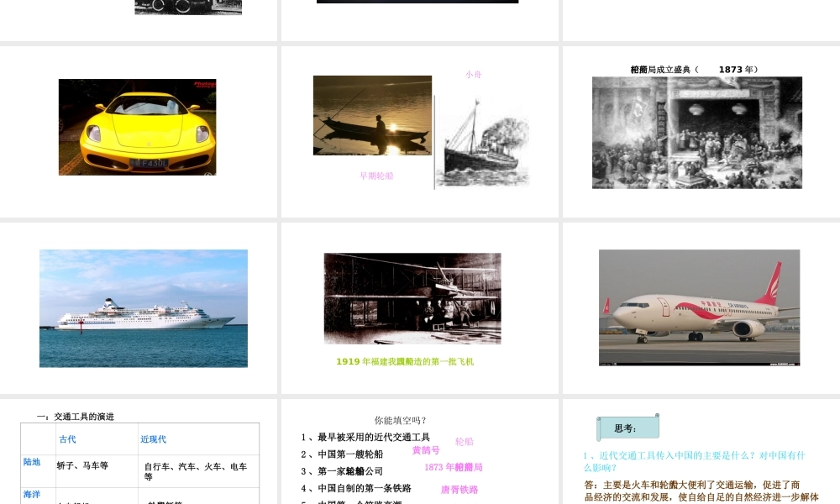Click the brown answer starting '答:主要是火车'

(701, 491)
